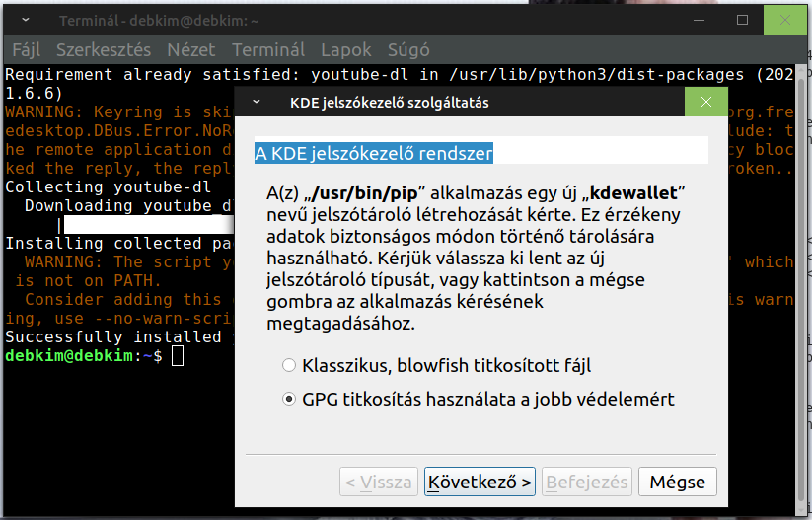
Task: Click the Következő button
Action: tap(480, 482)
